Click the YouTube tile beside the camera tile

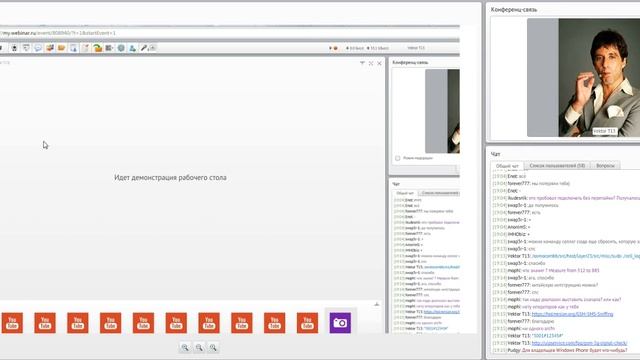[x=307, y=323]
